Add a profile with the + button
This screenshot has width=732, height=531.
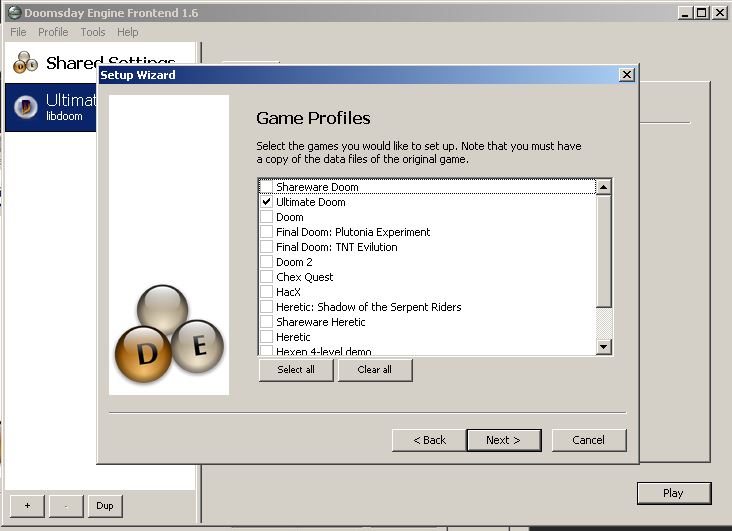[28, 506]
